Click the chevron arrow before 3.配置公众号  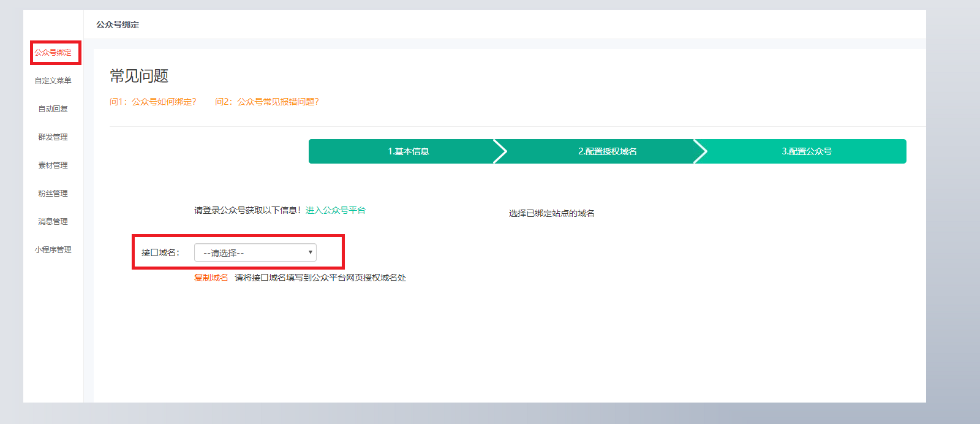point(701,151)
